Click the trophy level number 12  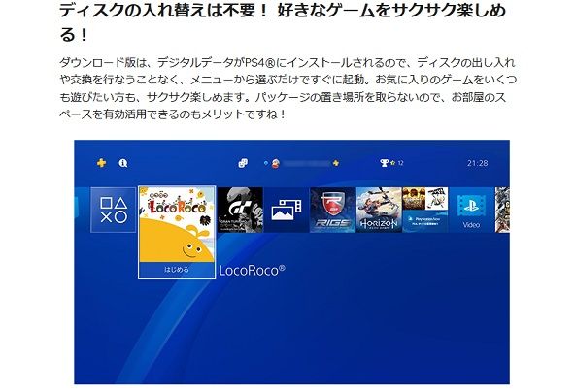(x=400, y=163)
